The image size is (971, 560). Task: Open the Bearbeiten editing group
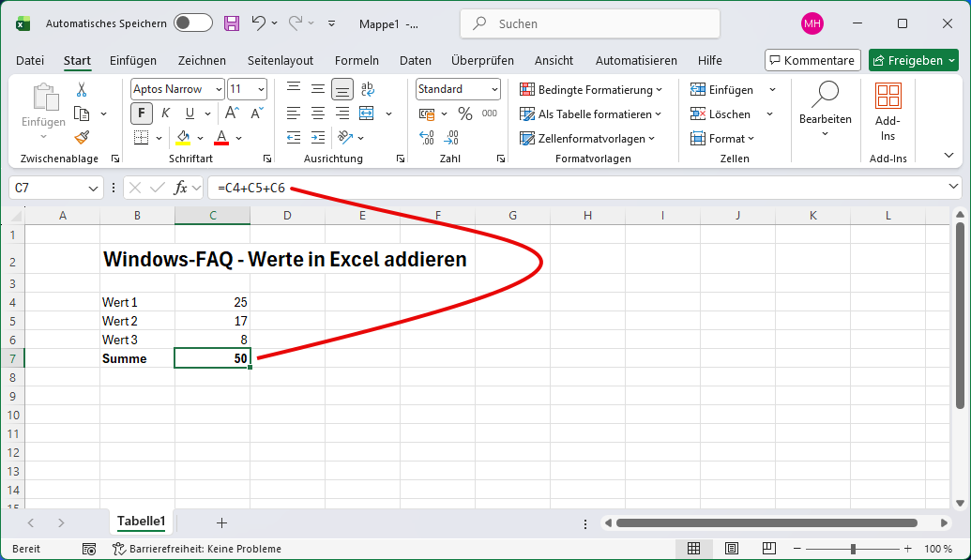point(825,111)
